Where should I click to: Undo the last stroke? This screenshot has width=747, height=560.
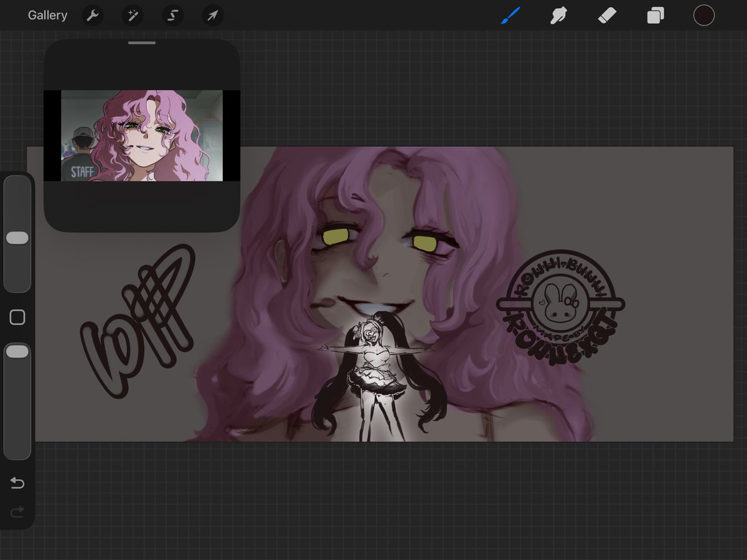click(x=17, y=483)
